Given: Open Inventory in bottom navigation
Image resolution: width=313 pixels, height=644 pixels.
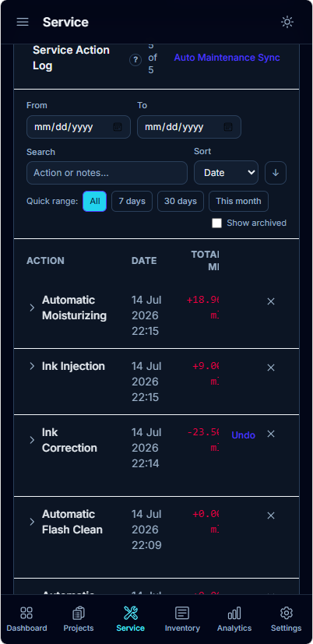Looking at the screenshot, I should point(182,619).
